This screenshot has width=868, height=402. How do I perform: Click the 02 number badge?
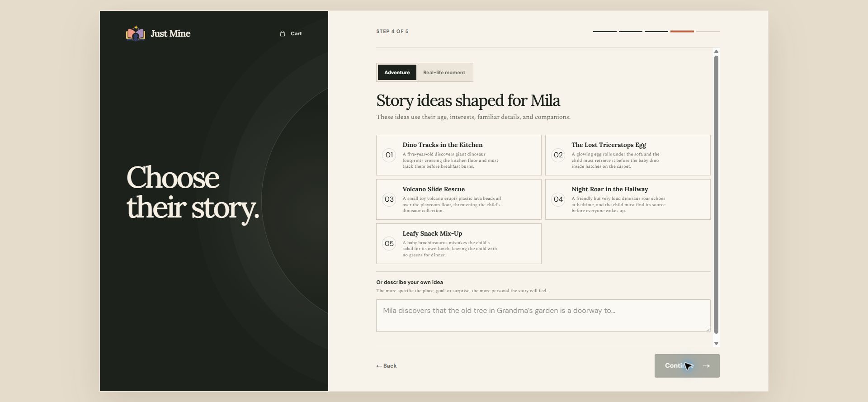pyautogui.click(x=558, y=155)
